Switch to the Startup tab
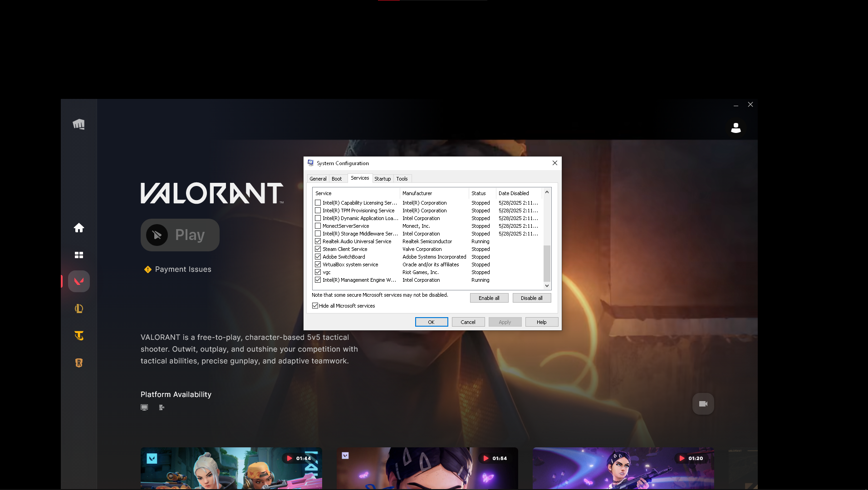The image size is (868, 490). pyautogui.click(x=383, y=179)
